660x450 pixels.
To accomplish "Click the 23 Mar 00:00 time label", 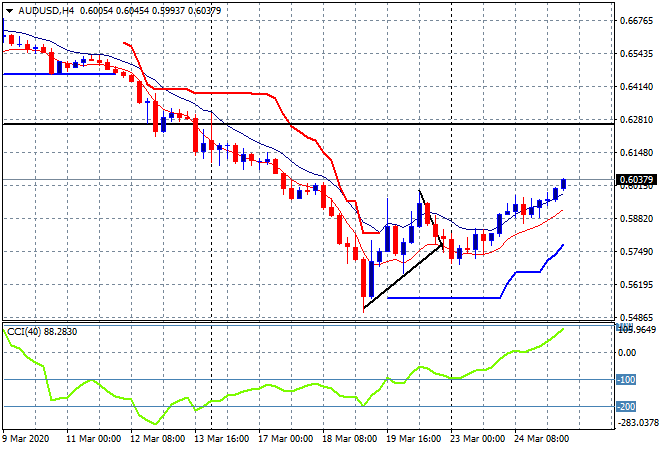I will tap(477, 439).
